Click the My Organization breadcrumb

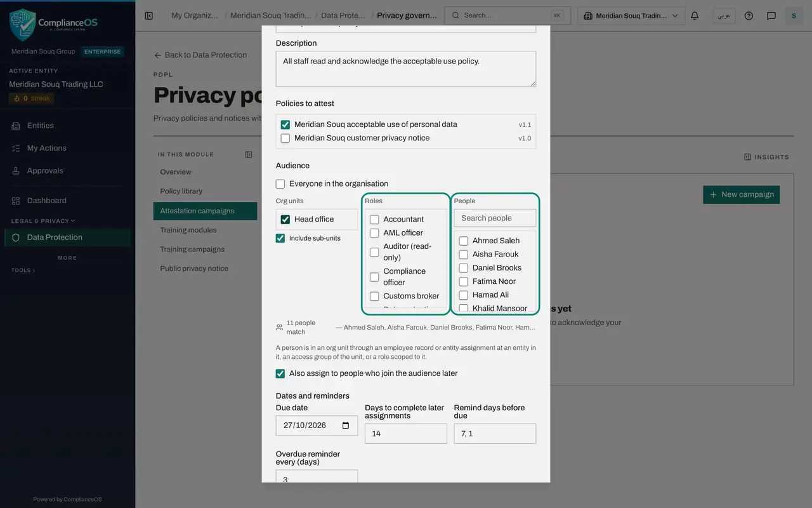195,16
